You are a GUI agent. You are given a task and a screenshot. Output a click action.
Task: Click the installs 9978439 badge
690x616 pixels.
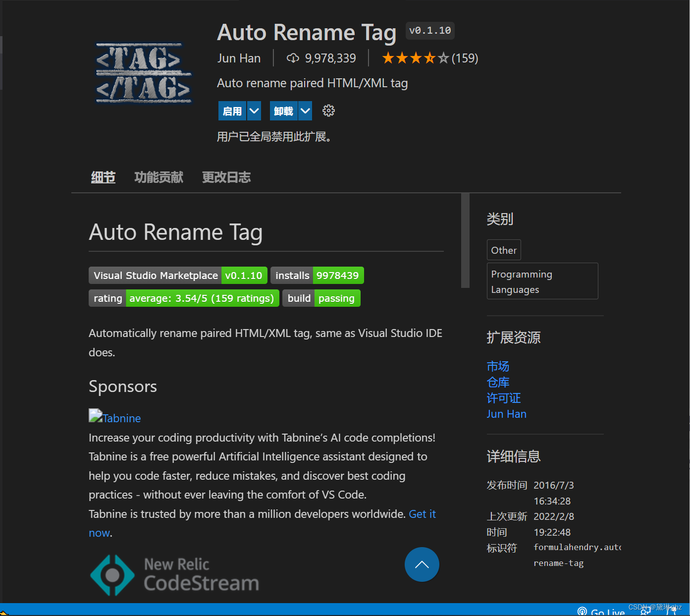317,276
